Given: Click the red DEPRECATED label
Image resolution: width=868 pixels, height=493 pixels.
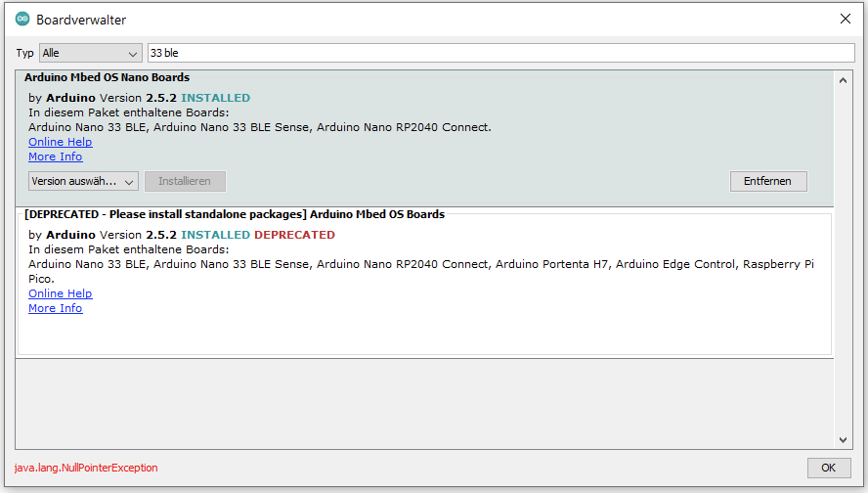Looking at the screenshot, I should pyautogui.click(x=294, y=235).
